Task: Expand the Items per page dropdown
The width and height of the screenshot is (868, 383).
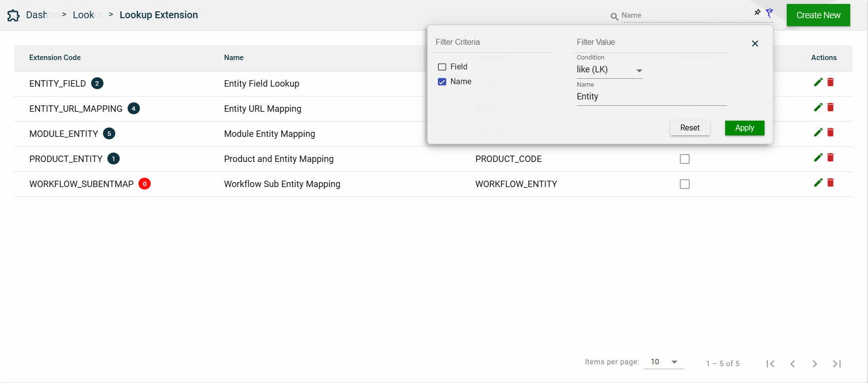Action: pos(664,362)
